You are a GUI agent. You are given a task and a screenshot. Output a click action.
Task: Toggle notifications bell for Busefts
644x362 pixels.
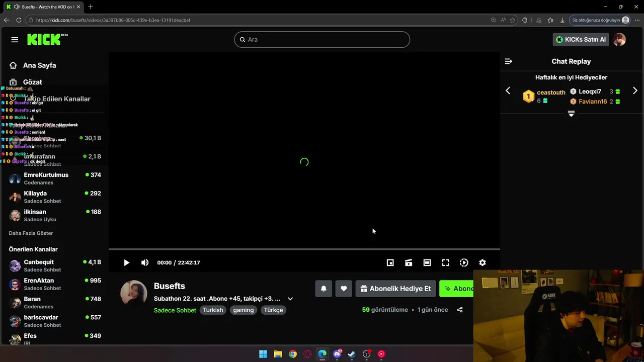(x=324, y=289)
